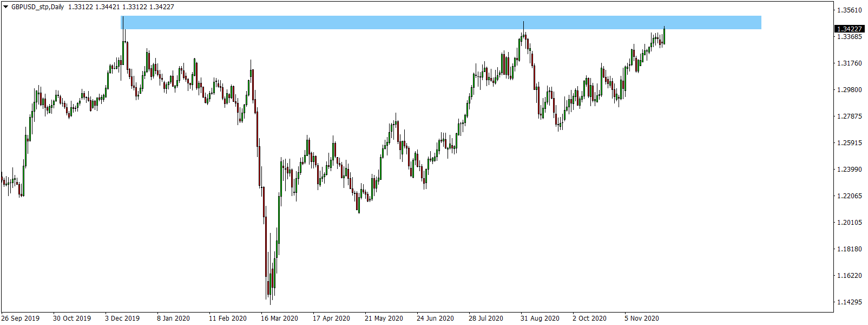
Task: Click the current price label 1.34227
Action: (849, 29)
